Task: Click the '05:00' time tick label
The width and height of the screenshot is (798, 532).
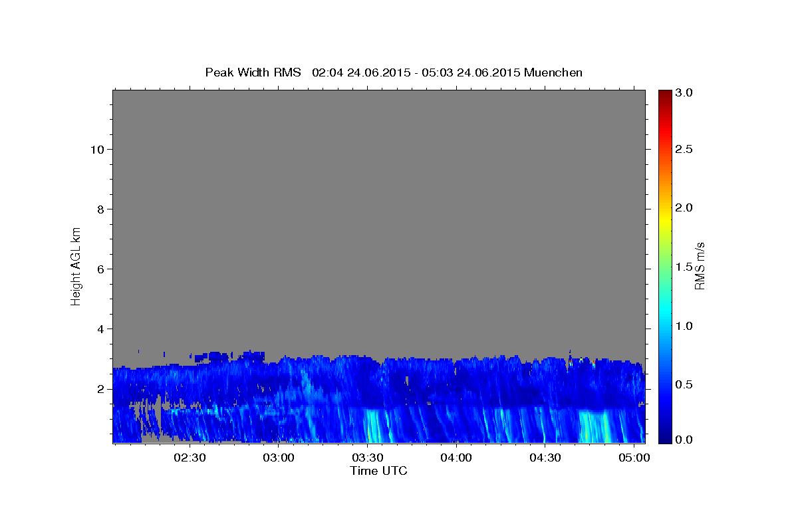Action: (633, 458)
